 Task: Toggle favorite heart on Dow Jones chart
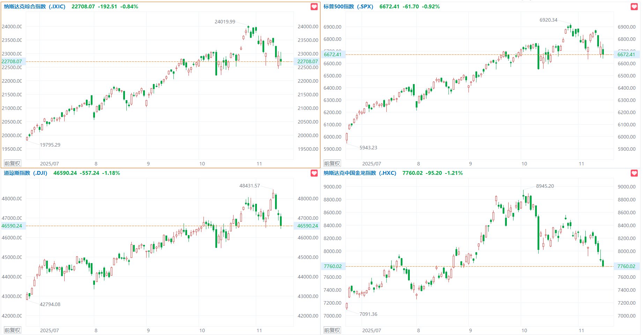pos(314,173)
